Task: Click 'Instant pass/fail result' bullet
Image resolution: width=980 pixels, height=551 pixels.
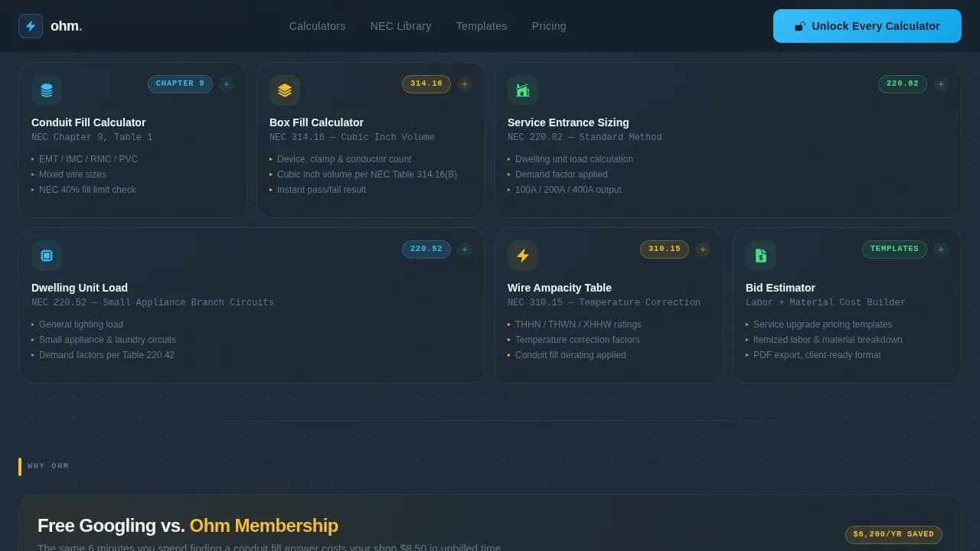Action: pyautogui.click(x=322, y=190)
